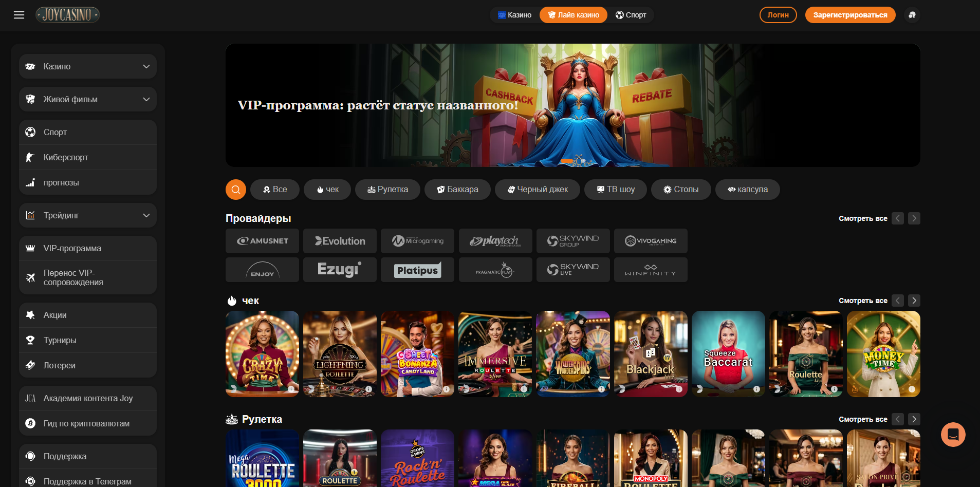Image resolution: width=980 pixels, height=487 pixels.
Task: Select the Evolution provider
Action: point(340,241)
